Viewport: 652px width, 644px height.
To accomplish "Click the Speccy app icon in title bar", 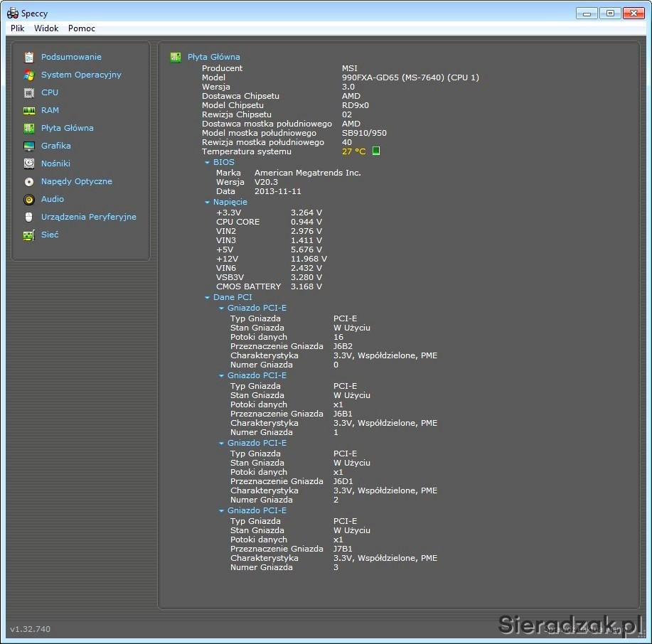I will click(x=13, y=14).
